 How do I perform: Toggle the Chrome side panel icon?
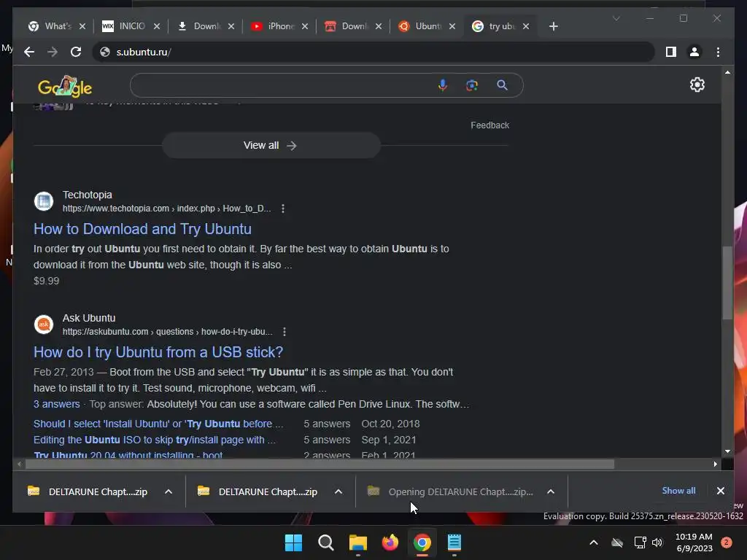point(671,52)
